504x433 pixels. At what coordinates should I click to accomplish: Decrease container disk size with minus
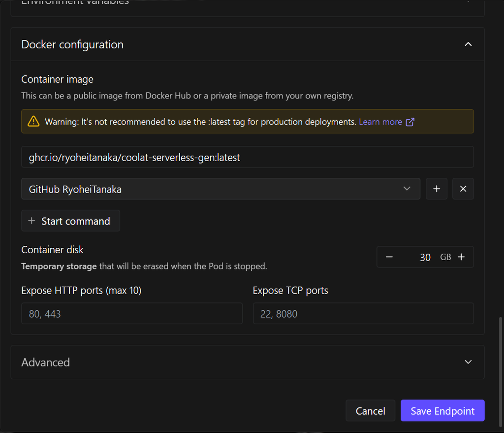[389, 257]
